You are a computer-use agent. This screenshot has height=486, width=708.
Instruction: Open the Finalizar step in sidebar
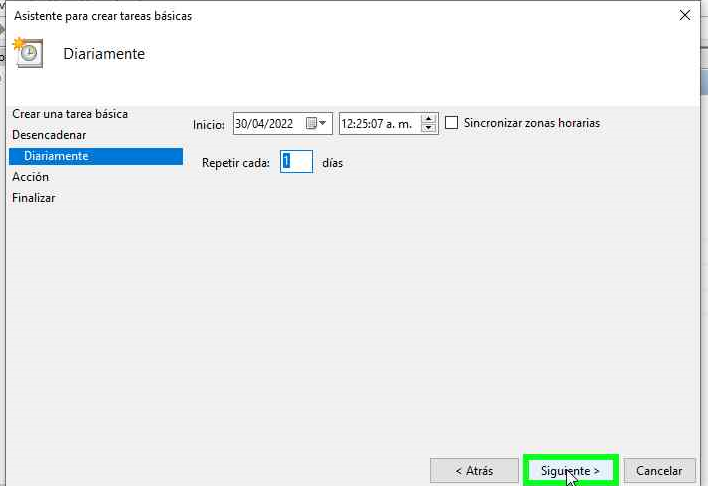click(34, 198)
